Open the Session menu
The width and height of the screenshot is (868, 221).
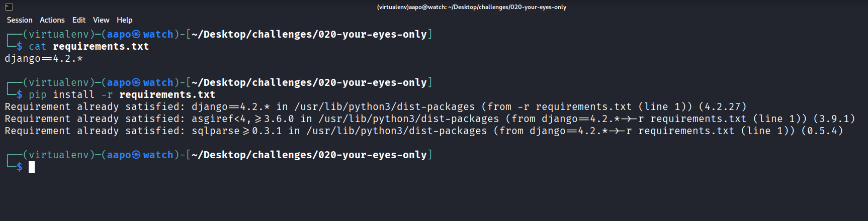coord(20,20)
